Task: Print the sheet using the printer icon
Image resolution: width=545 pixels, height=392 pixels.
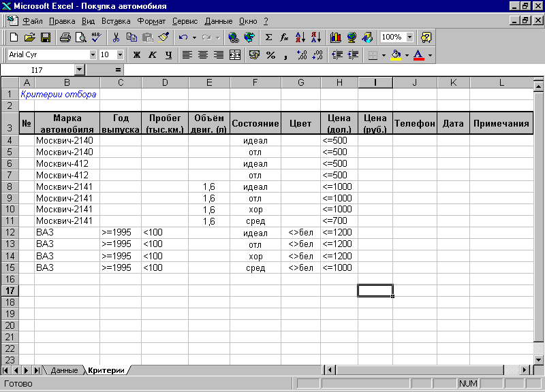Action: (x=65, y=37)
